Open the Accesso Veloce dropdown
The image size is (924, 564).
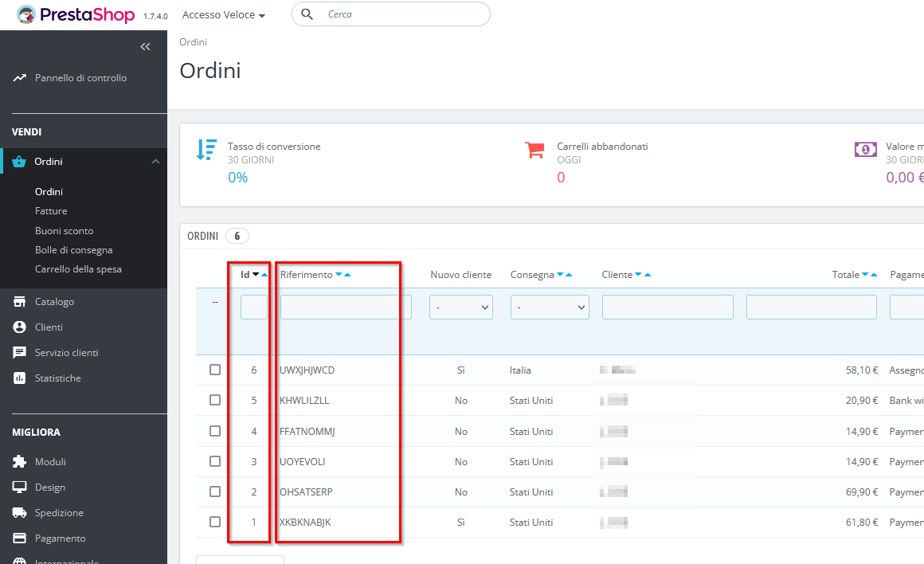click(223, 14)
